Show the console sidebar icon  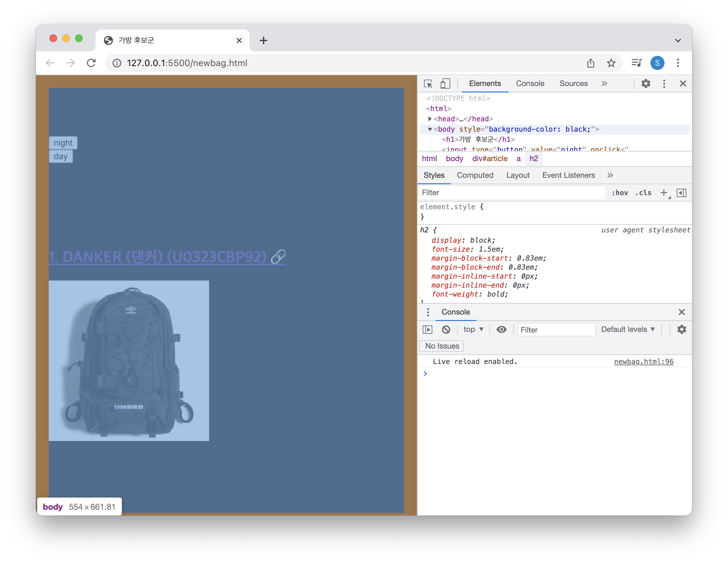pos(427,330)
